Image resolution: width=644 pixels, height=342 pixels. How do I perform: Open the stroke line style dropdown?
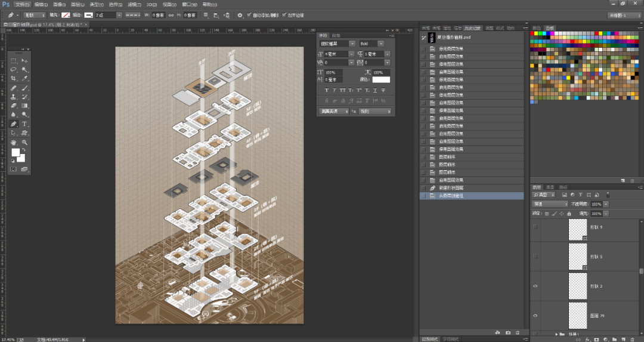coord(132,15)
